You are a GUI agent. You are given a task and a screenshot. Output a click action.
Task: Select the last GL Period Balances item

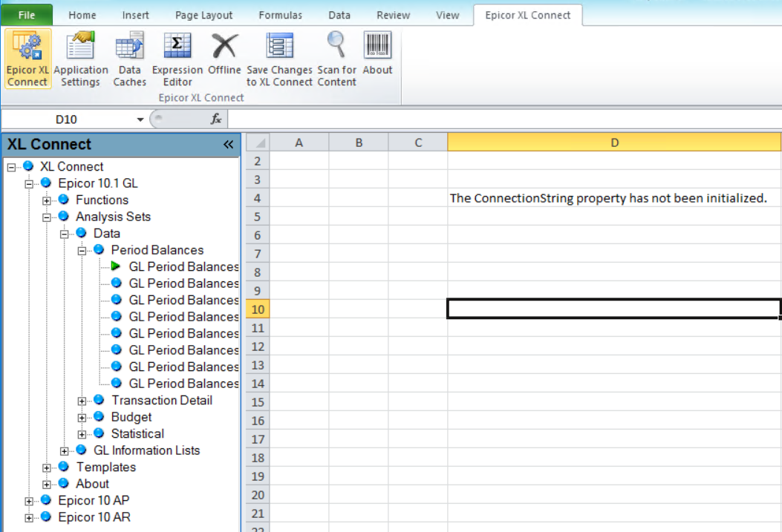pos(183,384)
